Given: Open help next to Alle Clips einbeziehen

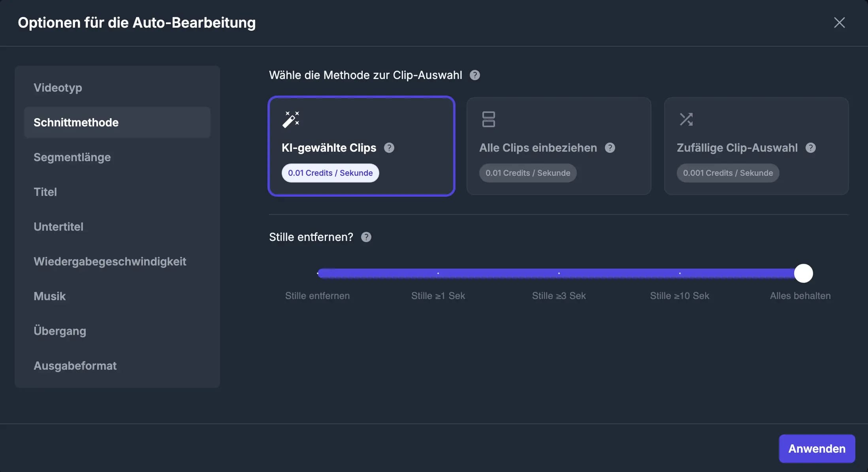Looking at the screenshot, I should click(x=610, y=148).
